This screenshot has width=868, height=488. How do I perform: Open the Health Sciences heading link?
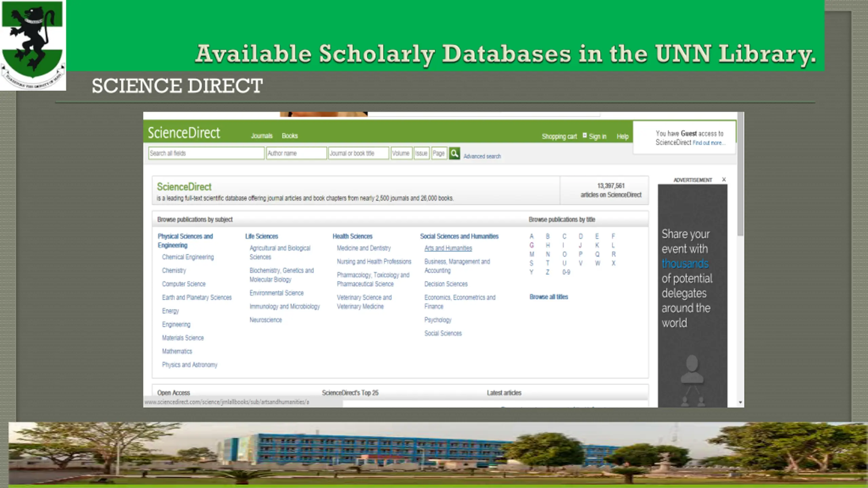click(352, 236)
